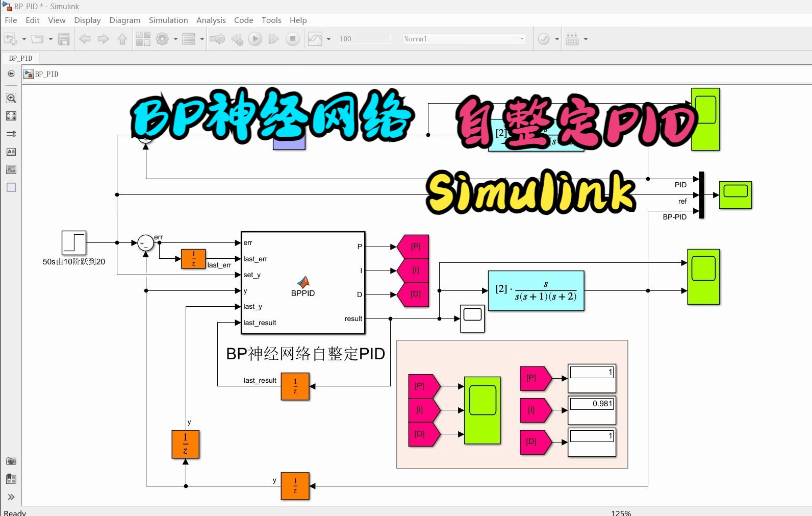Click the Build Model icon
Viewport: 812px width, 516px height.
pyautogui.click(x=572, y=39)
